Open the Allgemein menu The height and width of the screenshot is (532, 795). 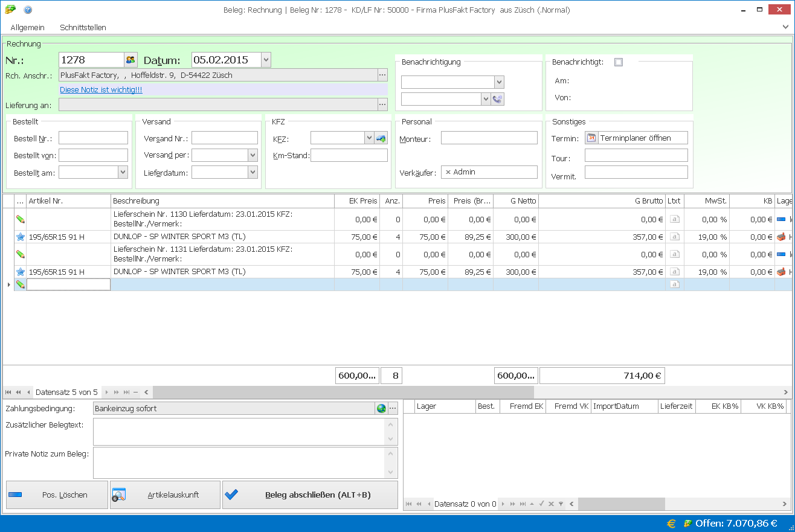point(28,27)
